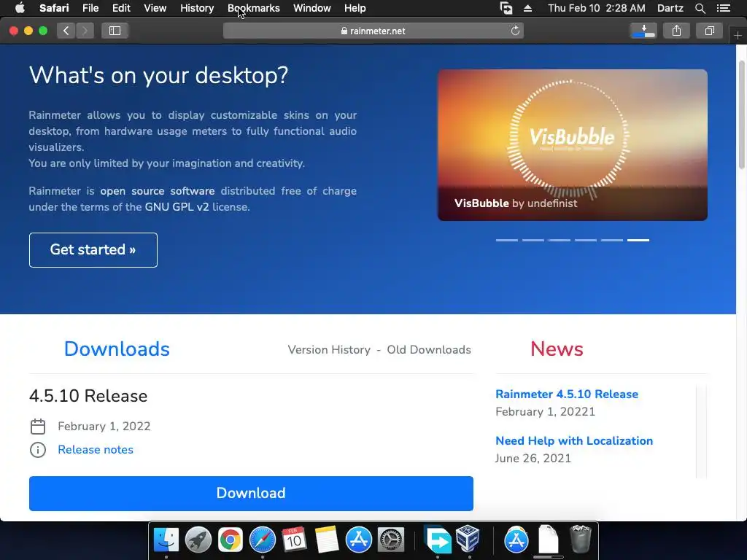This screenshot has height=560, width=747.
Task: Click the info icon beside Release notes
Action: coord(38,449)
